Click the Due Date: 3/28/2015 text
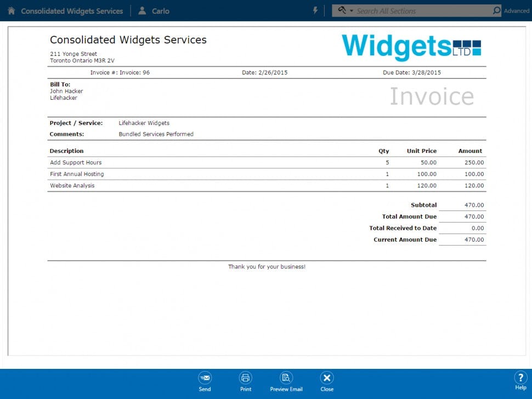The width and height of the screenshot is (532, 399). (412, 72)
